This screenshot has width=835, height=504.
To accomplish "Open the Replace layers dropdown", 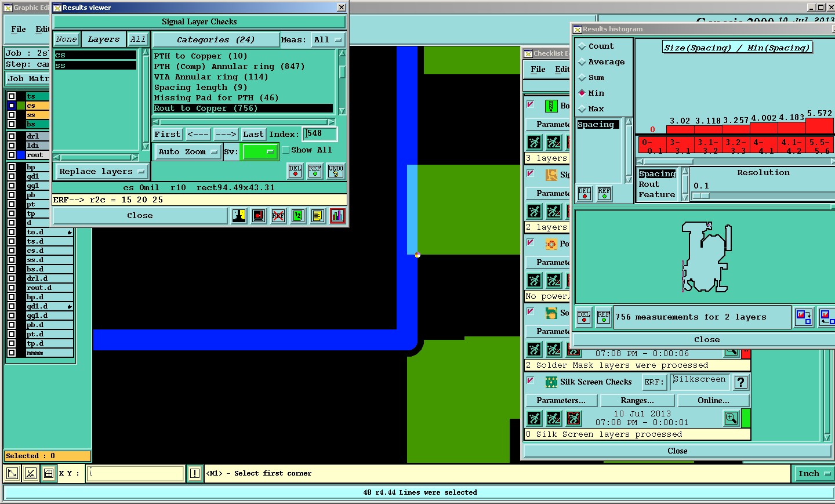I will pos(101,172).
